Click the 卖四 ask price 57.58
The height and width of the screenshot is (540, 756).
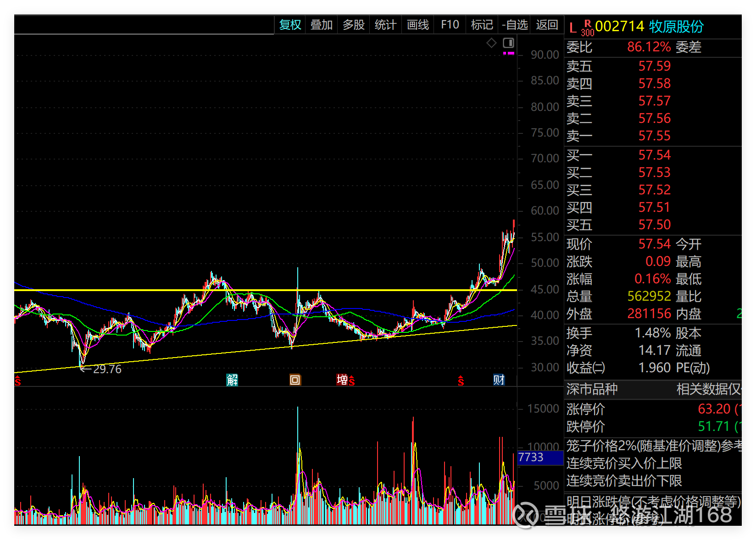coord(655,83)
